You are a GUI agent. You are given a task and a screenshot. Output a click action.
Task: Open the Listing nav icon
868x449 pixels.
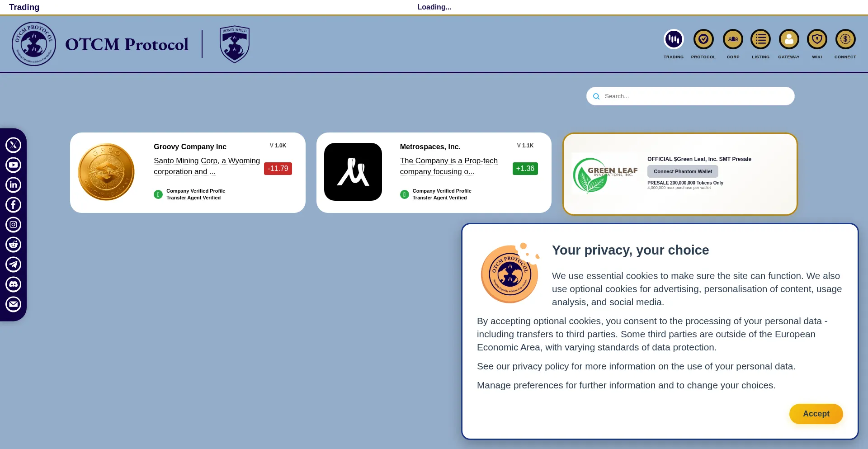(760, 39)
